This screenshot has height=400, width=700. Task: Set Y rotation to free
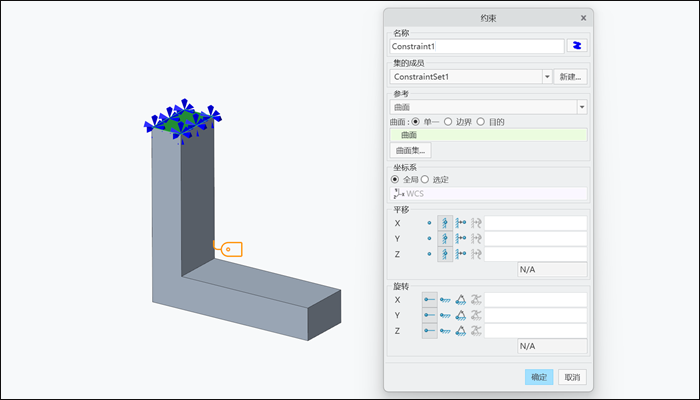(x=429, y=315)
